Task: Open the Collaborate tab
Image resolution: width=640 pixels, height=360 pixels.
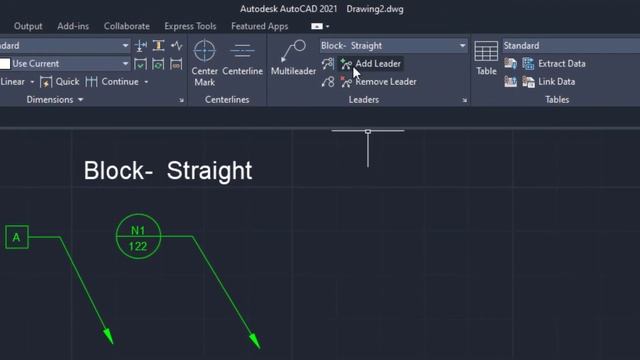Action: pyautogui.click(x=127, y=26)
